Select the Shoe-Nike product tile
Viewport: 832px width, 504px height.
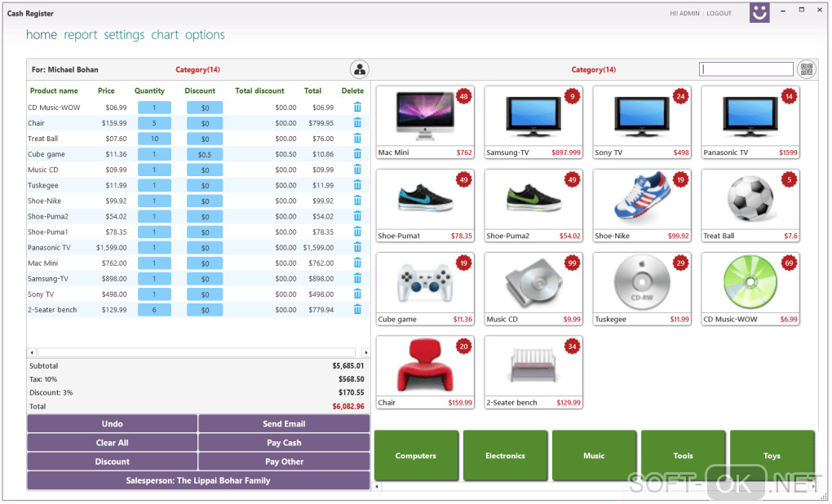pos(641,206)
